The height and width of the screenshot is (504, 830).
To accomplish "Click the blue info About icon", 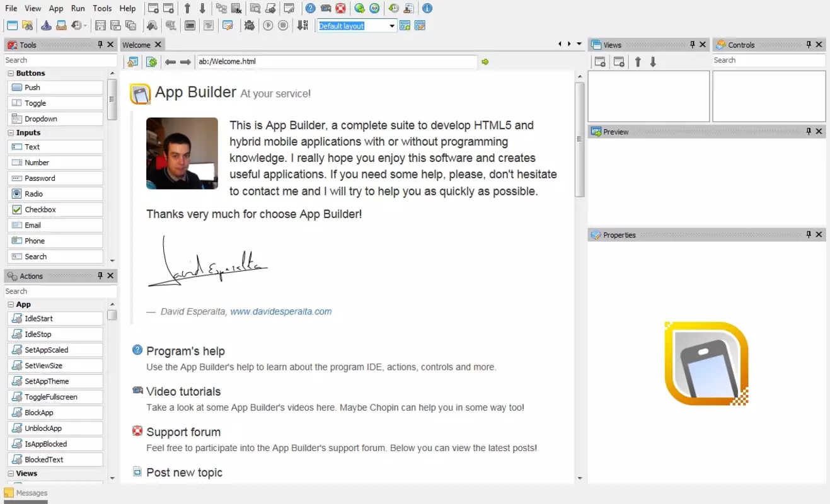I will (427, 9).
